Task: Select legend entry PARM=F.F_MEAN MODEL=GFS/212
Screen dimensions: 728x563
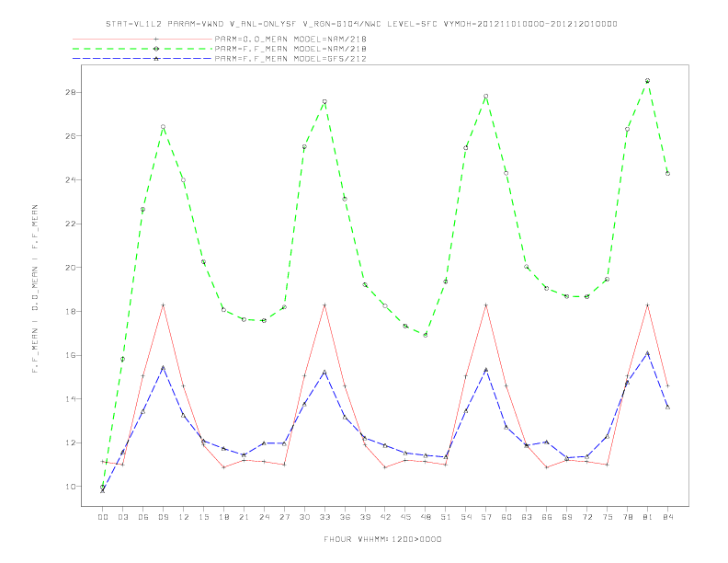Action: pos(290,59)
